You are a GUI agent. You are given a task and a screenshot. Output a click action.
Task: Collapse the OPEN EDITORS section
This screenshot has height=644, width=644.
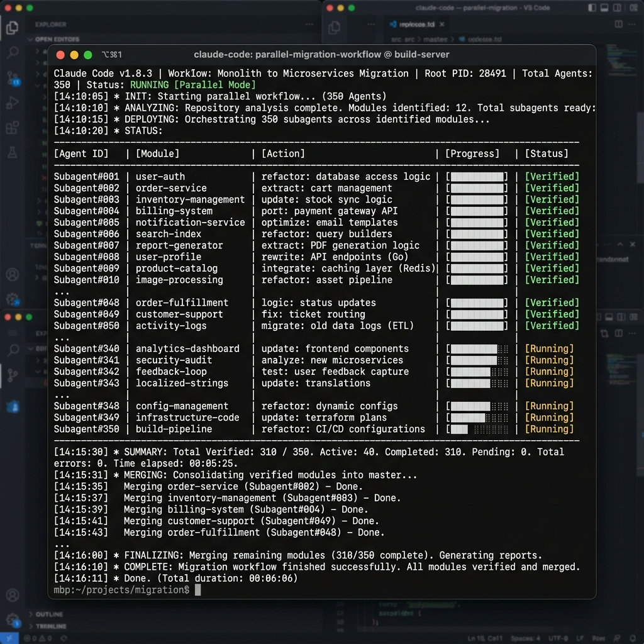[54, 40]
